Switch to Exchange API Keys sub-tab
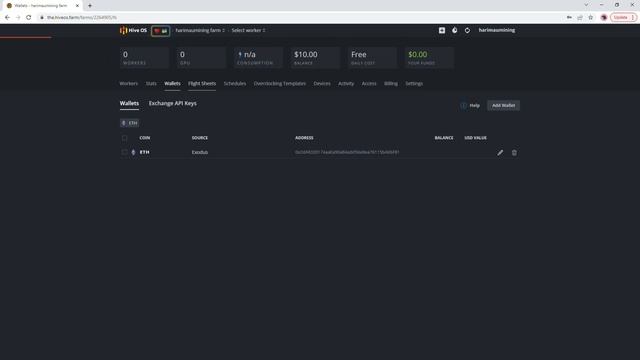The height and width of the screenshot is (360, 640). (173, 103)
